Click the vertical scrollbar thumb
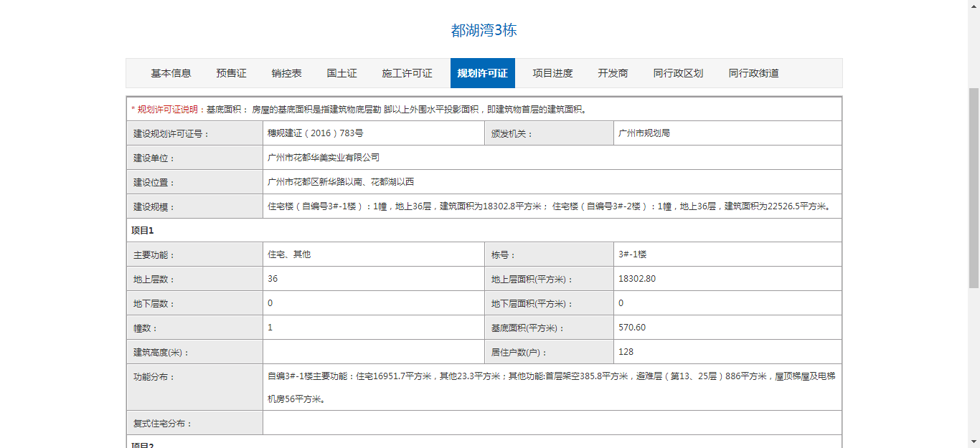Screen dimensions: 980x448 [x=974, y=186]
